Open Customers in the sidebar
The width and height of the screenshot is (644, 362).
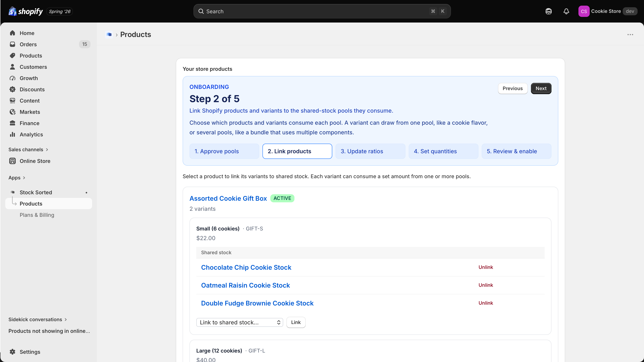click(48, 67)
